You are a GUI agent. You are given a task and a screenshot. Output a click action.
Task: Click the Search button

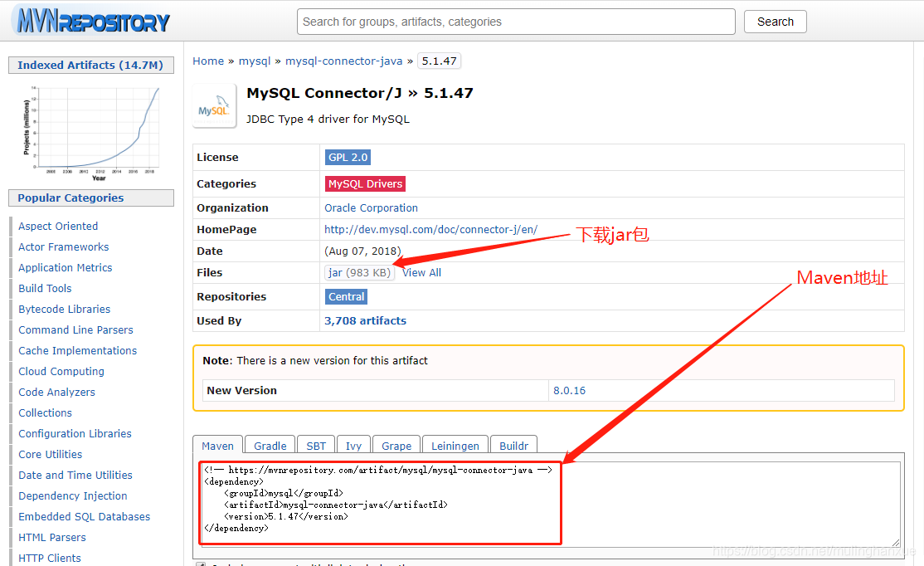[x=775, y=22]
